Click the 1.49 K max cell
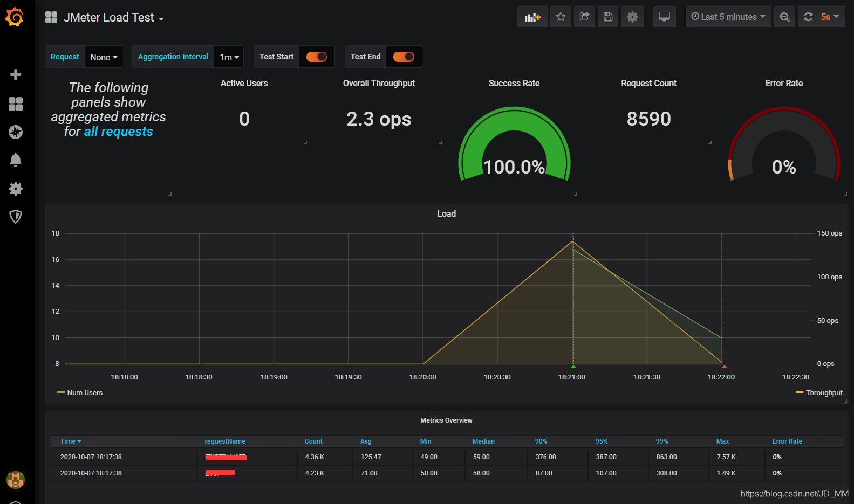 (726, 473)
